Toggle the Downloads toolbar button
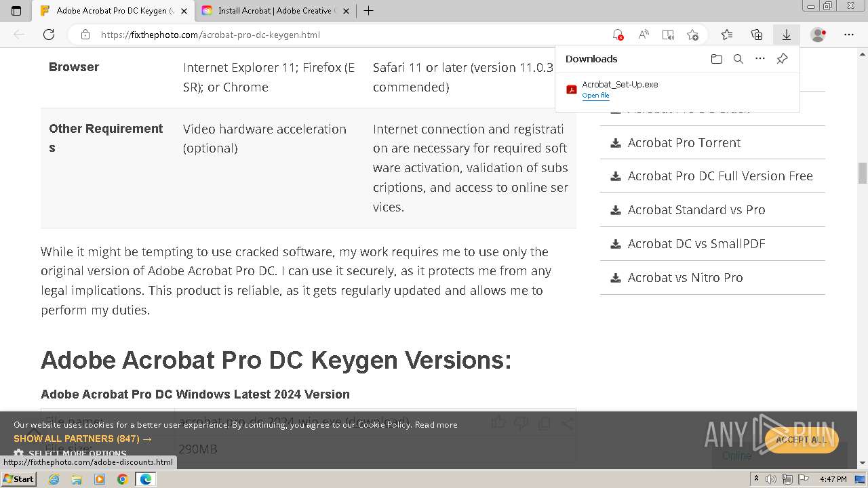This screenshot has height=488, width=868. [787, 35]
